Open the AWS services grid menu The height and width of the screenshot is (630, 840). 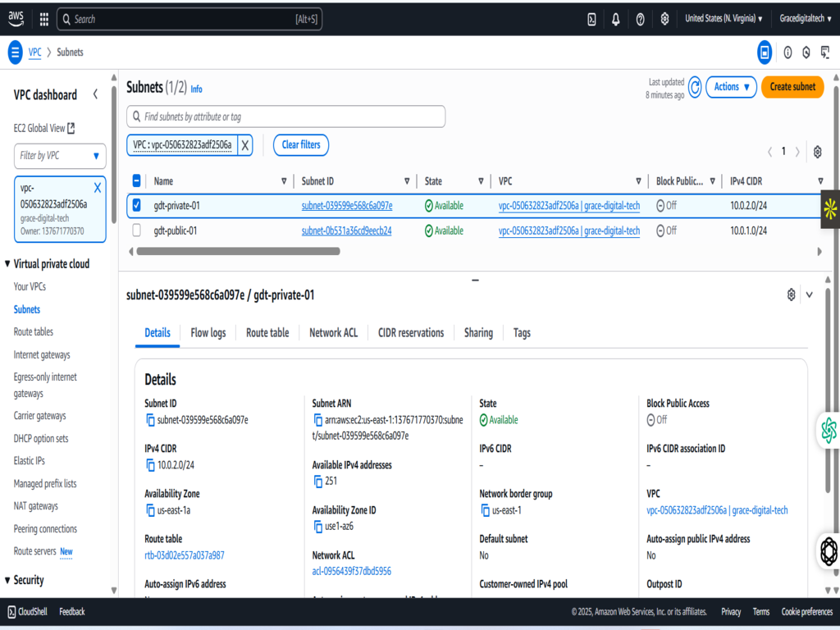coord(44,20)
